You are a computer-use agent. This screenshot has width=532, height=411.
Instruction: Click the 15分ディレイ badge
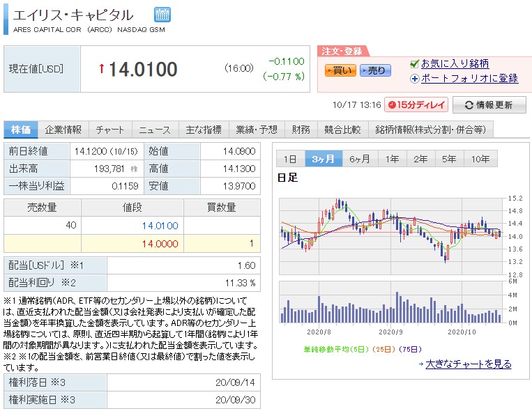point(416,104)
